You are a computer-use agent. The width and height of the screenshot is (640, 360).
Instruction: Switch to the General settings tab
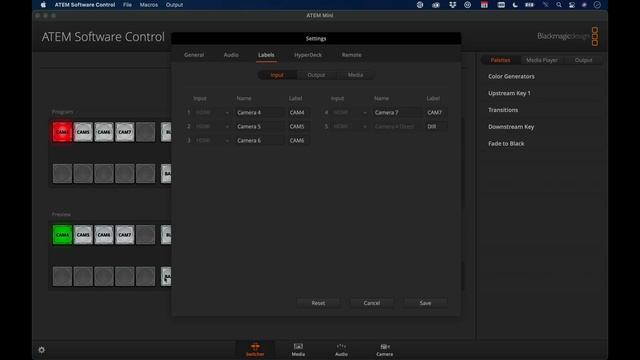tap(194, 55)
